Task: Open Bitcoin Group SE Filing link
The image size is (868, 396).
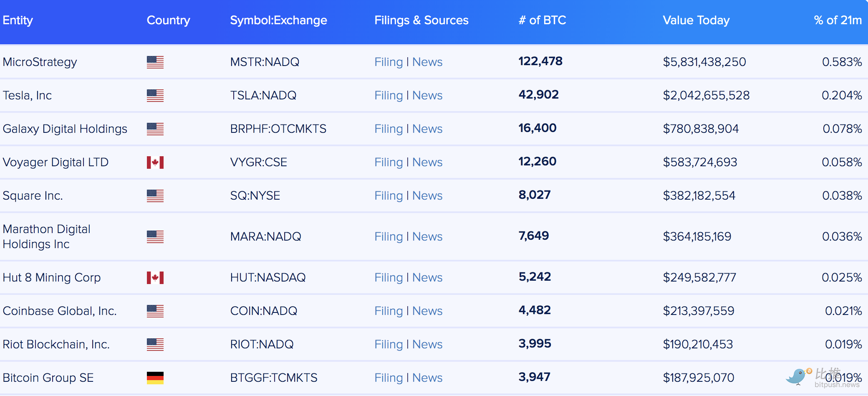Action: [389, 378]
